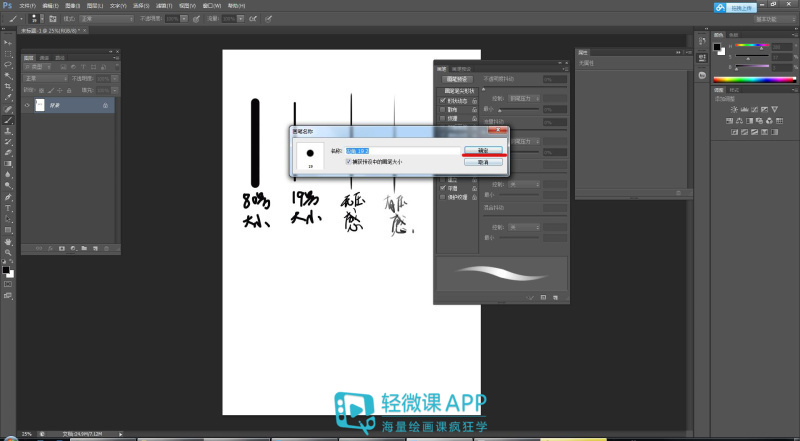The height and width of the screenshot is (441, 800).
Task: Toggle the 形状动态 checkbox in brush panel
Action: (x=443, y=100)
